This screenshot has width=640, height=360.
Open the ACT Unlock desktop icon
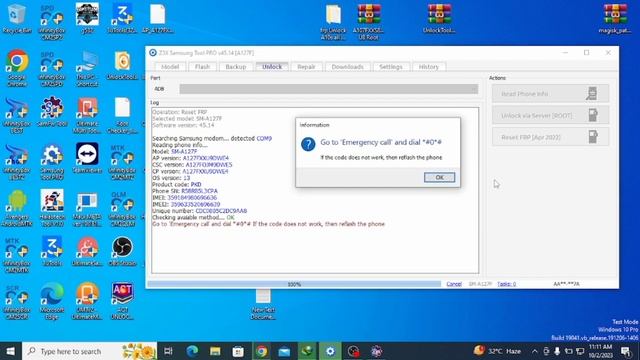(122, 301)
